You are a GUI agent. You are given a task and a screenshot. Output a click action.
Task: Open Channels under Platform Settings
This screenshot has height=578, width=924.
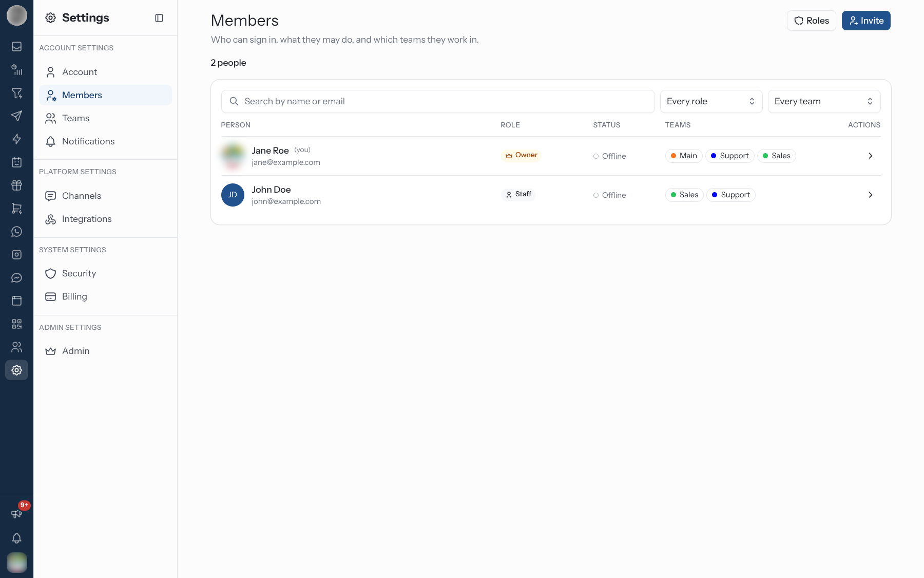coord(105,196)
